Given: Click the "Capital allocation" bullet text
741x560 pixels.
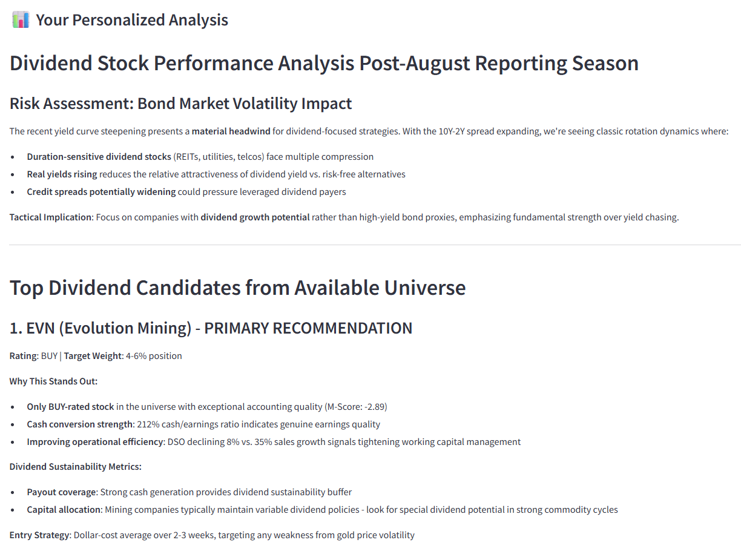Looking at the screenshot, I should tap(64, 510).
